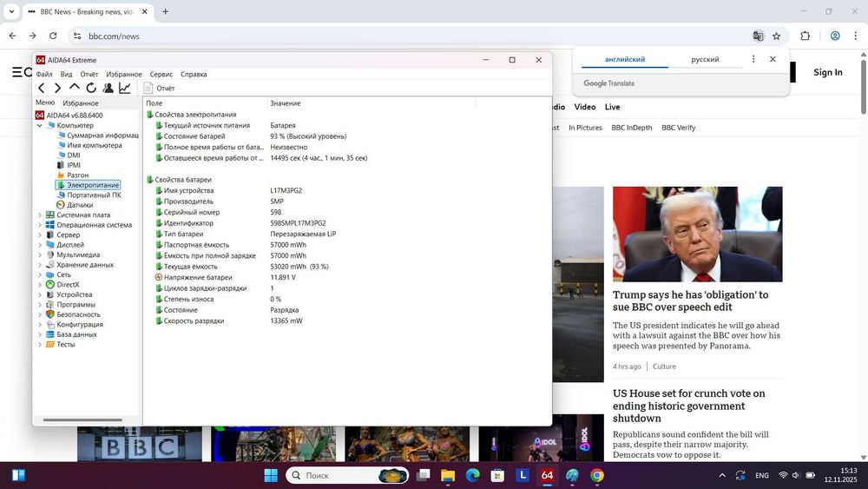Expand Сеть tree node
Viewport: 868px width, 489px height.
click(40, 274)
